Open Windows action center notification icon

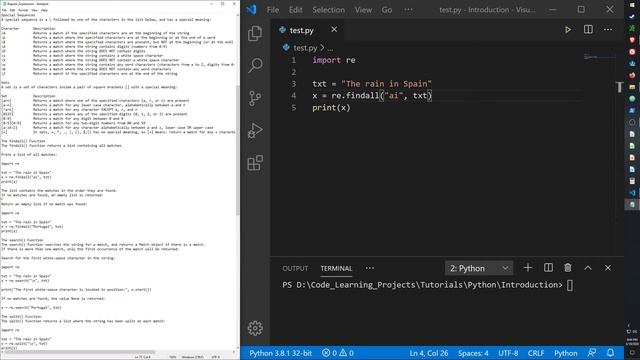click(x=632, y=353)
